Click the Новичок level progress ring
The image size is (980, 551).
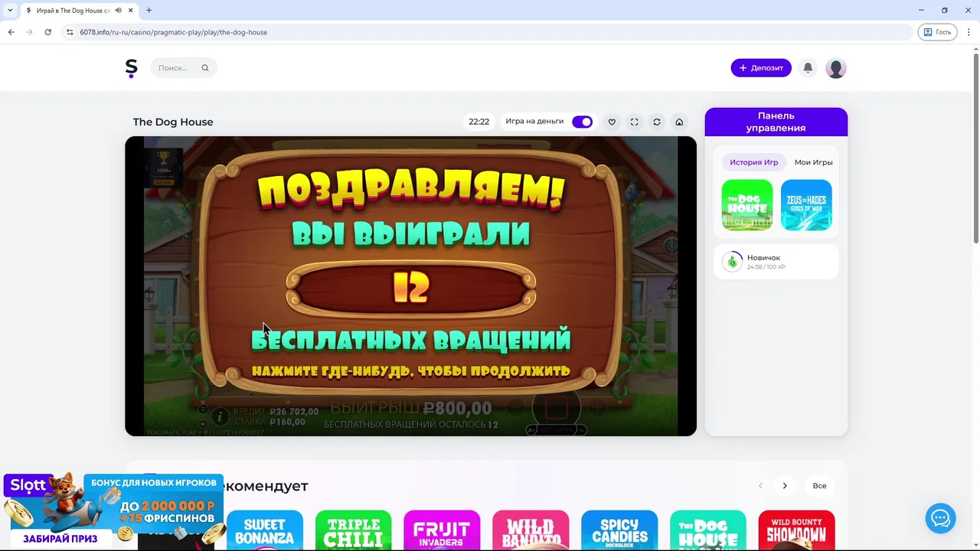tap(733, 262)
